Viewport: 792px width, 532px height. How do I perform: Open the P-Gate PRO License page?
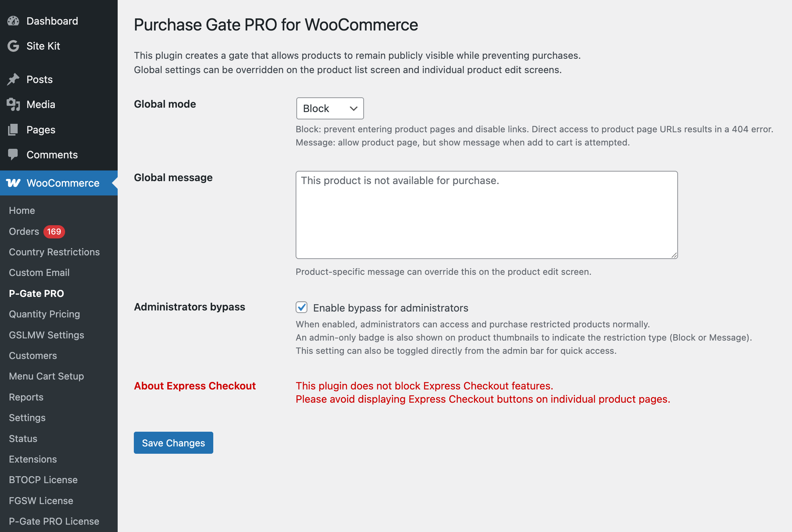point(54,521)
